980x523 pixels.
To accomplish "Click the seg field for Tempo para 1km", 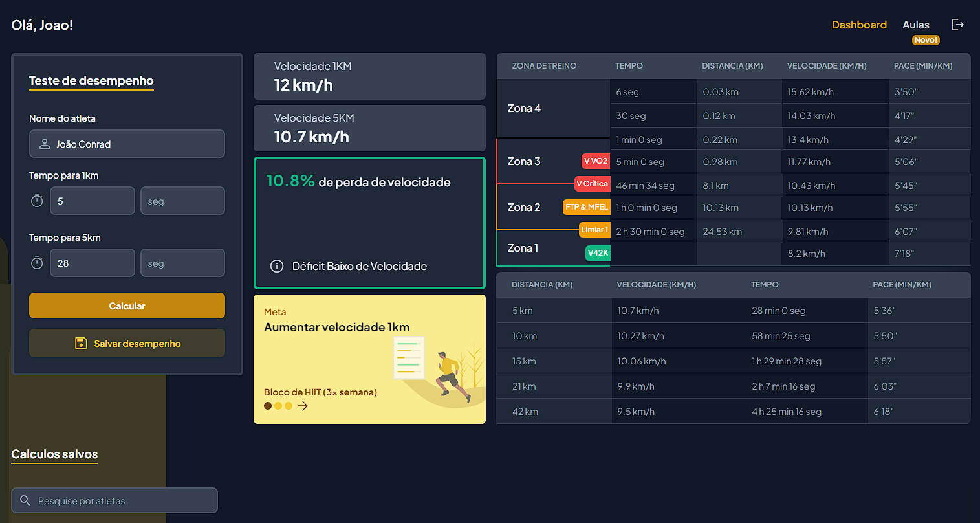I will [182, 201].
